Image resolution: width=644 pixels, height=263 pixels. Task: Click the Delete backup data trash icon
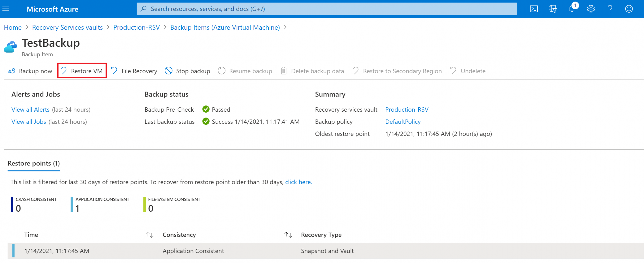284,71
